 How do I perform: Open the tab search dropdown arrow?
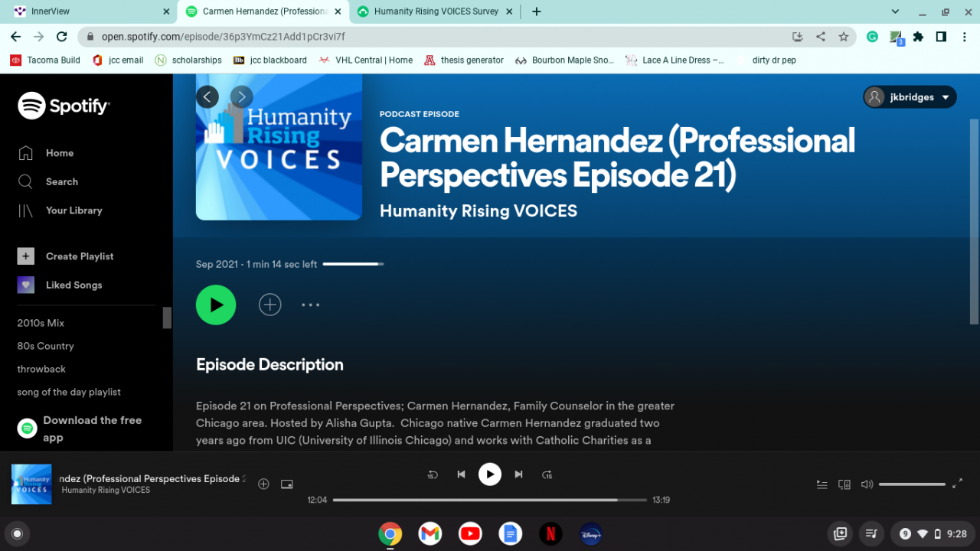point(896,11)
